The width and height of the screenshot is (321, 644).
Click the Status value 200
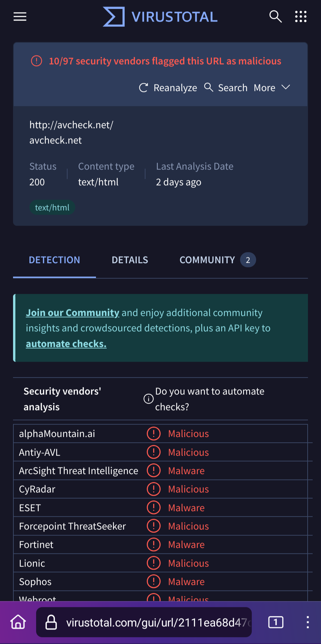pyautogui.click(x=37, y=182)
